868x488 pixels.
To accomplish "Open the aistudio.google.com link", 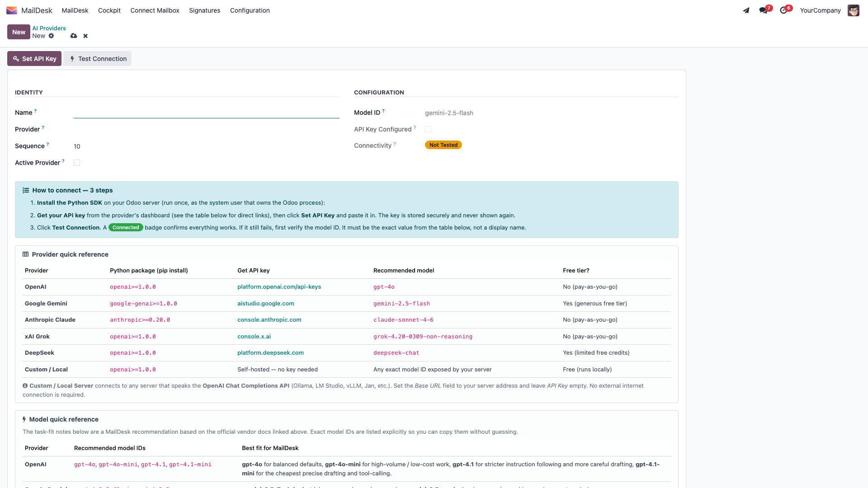I will coord(266,304).
